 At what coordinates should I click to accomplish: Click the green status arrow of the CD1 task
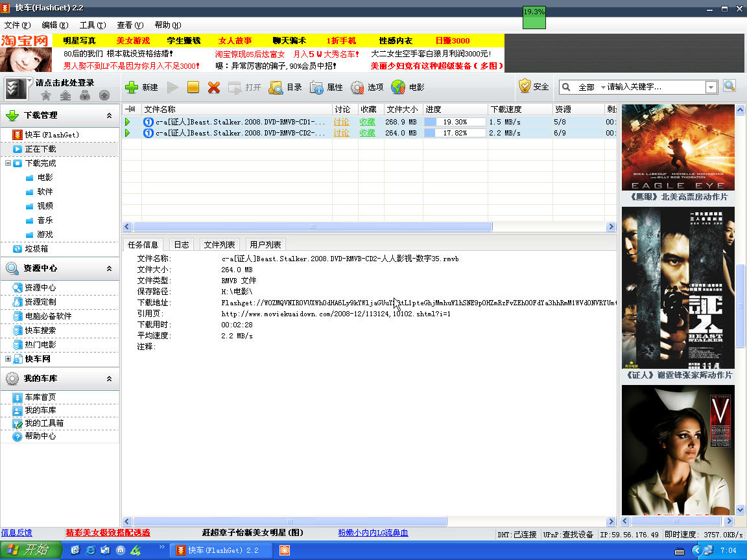127,122
